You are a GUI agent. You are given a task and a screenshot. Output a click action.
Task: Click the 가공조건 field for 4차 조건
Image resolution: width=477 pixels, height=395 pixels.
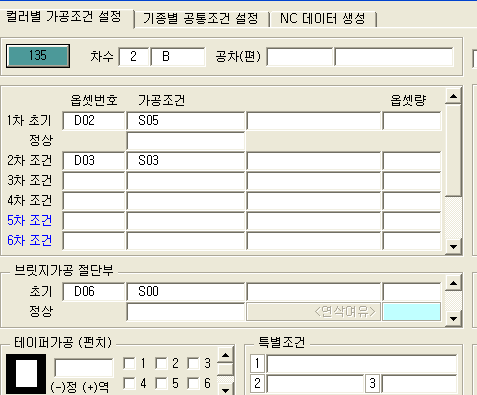(186, 201)
